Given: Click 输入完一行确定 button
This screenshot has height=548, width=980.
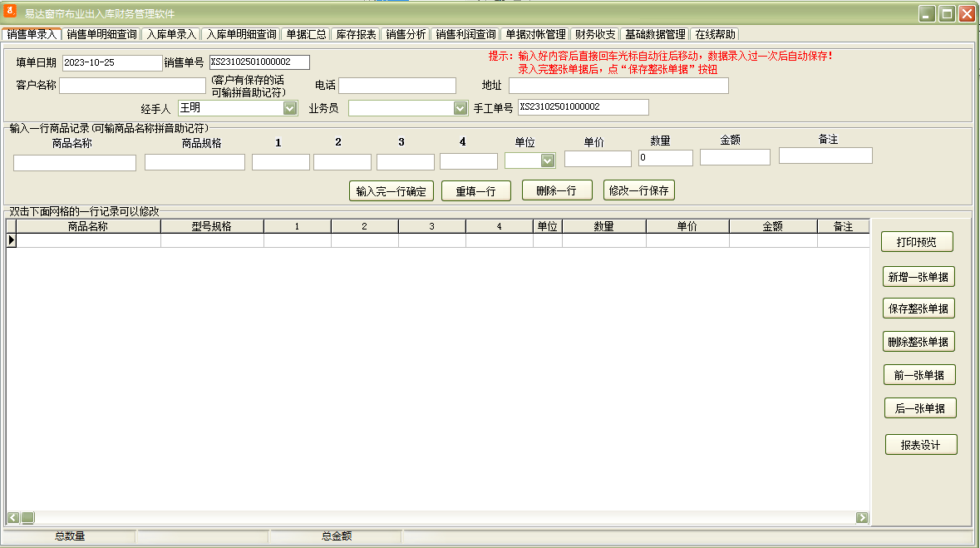Looking at the screenshot, I should tap(391, 190).
